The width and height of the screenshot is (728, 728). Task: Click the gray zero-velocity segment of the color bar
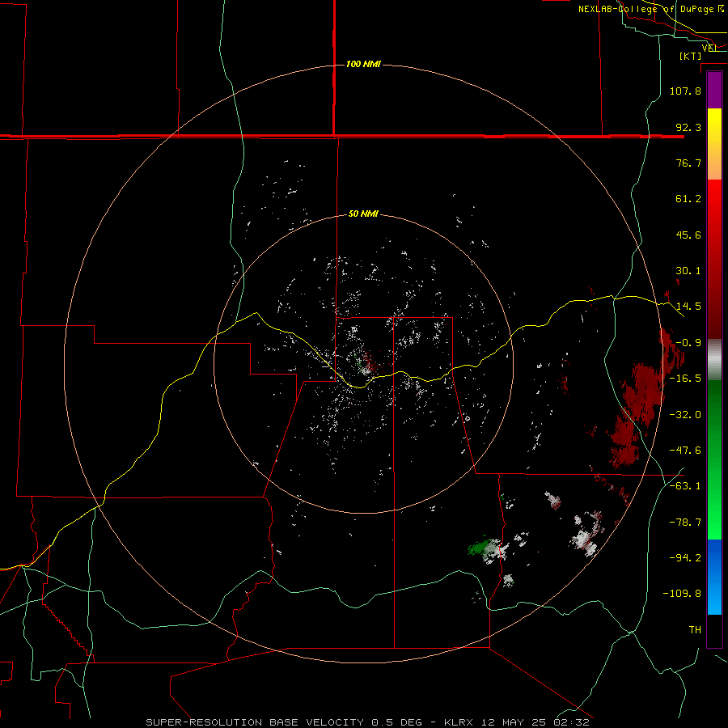[x=714, y=360]
